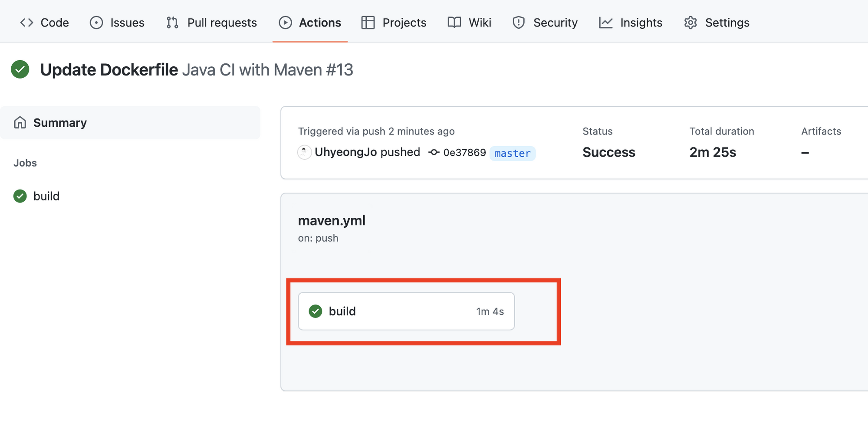Click the 'on: push' trigger text
Viewport: 868px width, 423px height.
[x=318, y=238]
